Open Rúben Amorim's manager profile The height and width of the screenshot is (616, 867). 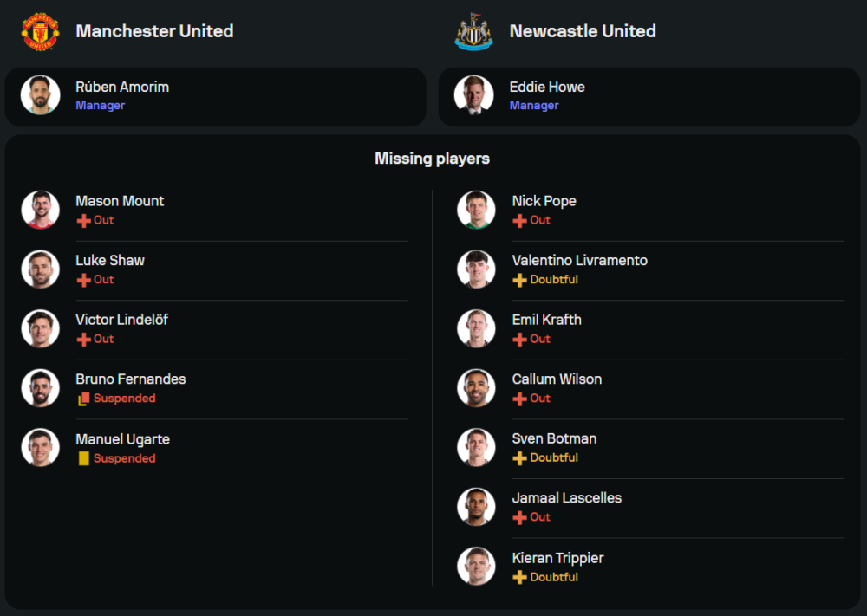[x=122, y=88]
